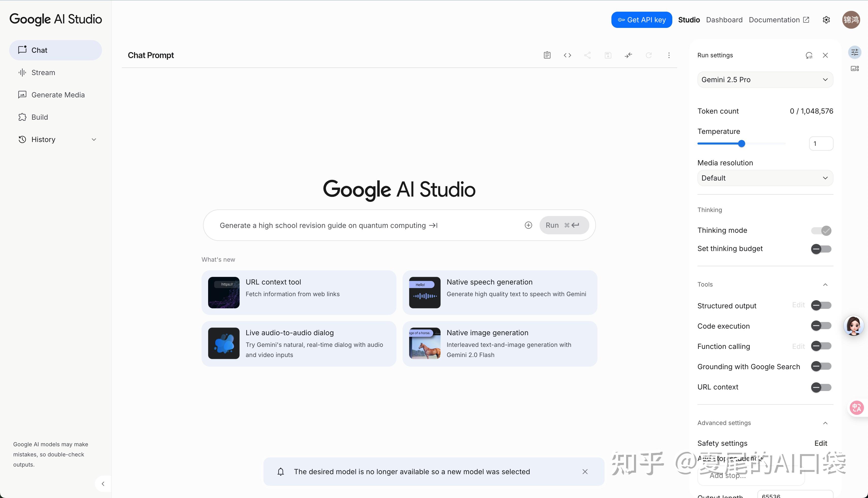Open the Gemini 2.5 Pro model dropdown
The image size is (868, 498).
click(x=765, y=80)
